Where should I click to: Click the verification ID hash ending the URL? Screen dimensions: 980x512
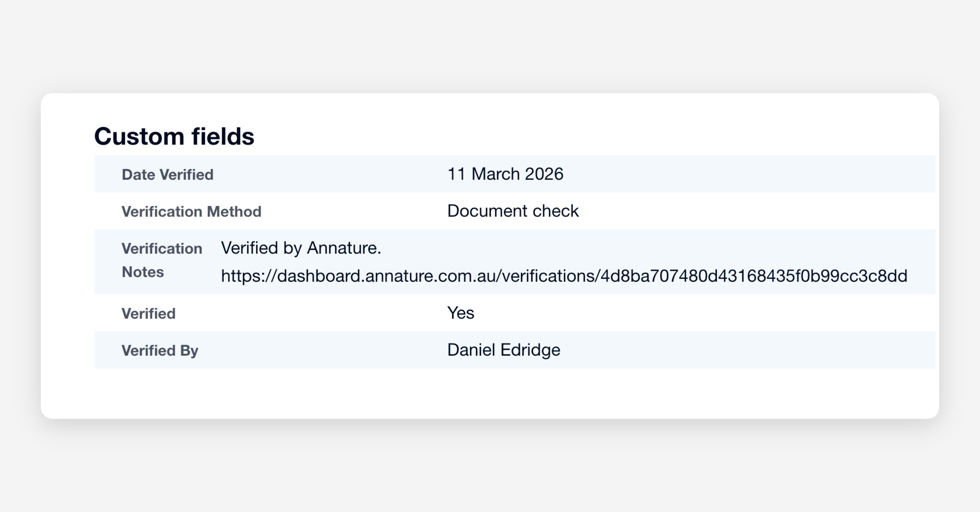click(753, 276)
